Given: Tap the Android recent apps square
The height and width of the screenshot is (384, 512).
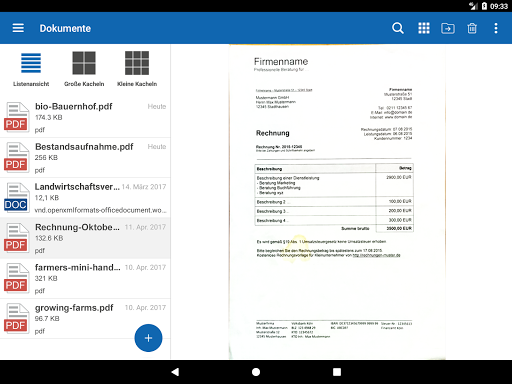Looking at the screenshot, I should point(337,372).
